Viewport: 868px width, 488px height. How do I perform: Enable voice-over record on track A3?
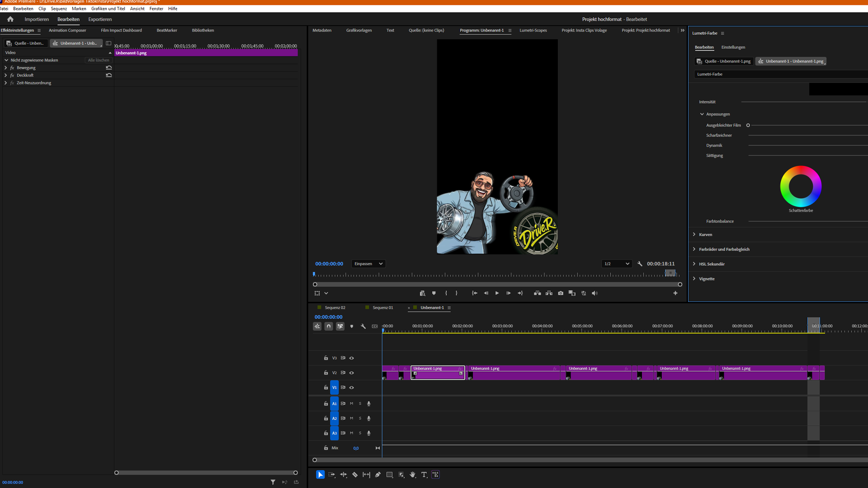pos(369,433)
